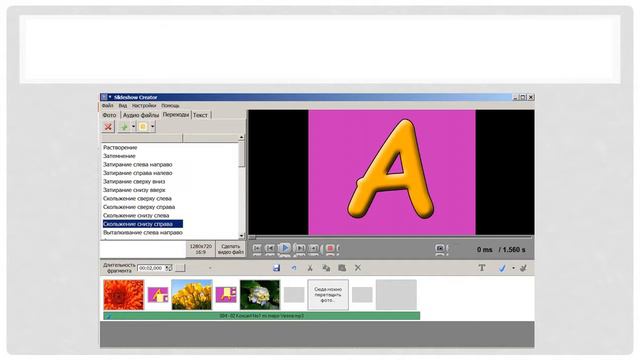The height and width of the screenshot is (360, 640).
Task: Click the fullscreen preview icon
Action: click(x=440, y=248)
